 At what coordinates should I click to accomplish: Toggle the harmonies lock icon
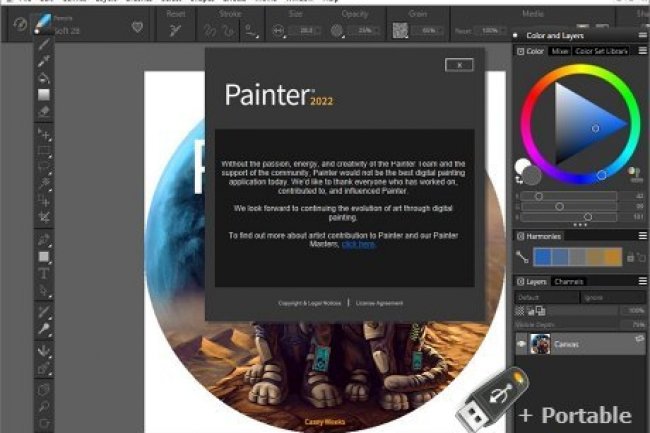pyautogui.click(x=631, y=257)
